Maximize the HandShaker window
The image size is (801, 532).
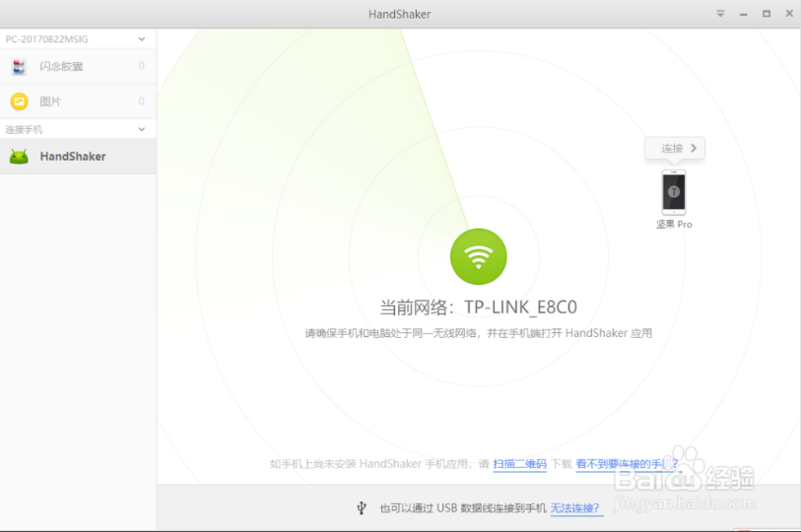pos(767,14)
